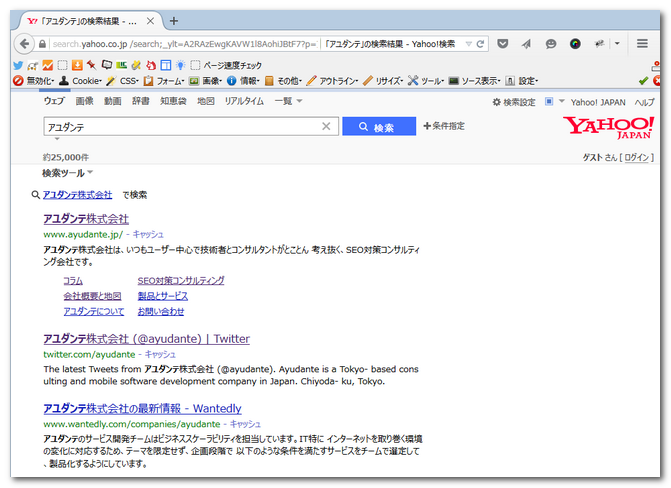This screenshot has width=671, height=488.
Task: Click the Firebug bug icon
Action: pos(600,44)
